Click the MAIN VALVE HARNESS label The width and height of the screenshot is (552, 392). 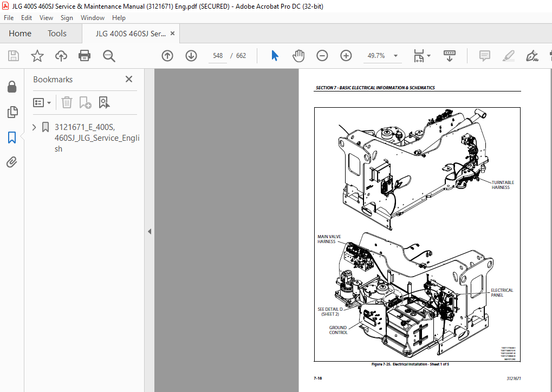[329, 239]
